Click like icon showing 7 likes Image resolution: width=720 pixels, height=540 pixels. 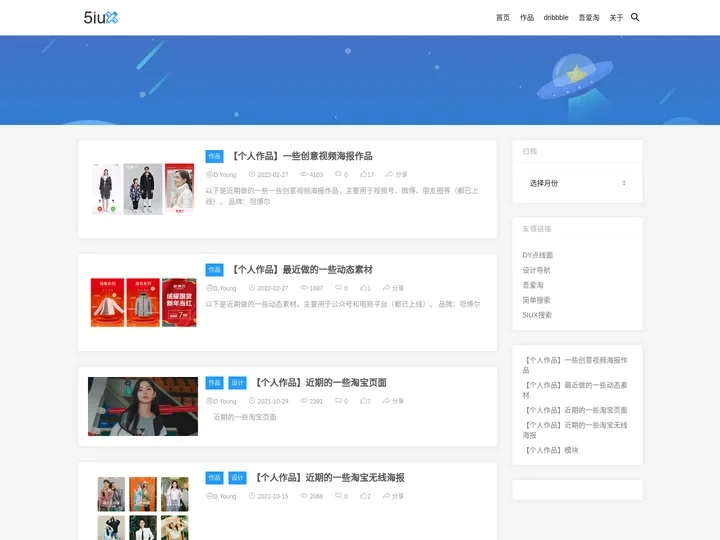[363, 400]
